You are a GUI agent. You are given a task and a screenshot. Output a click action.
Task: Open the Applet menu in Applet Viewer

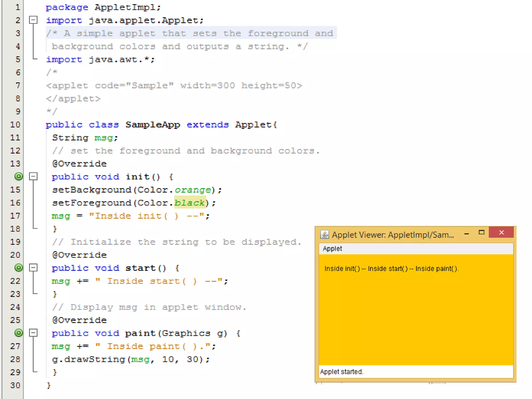click(332, 249)
